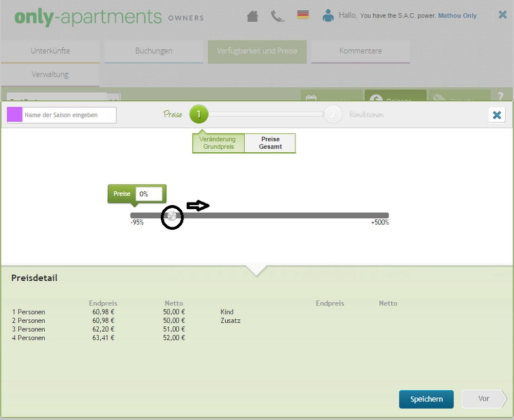The width and height of the screenshot is (514, 420).
Task: Pick the purple season color swatch
Action: pos(14,115)
